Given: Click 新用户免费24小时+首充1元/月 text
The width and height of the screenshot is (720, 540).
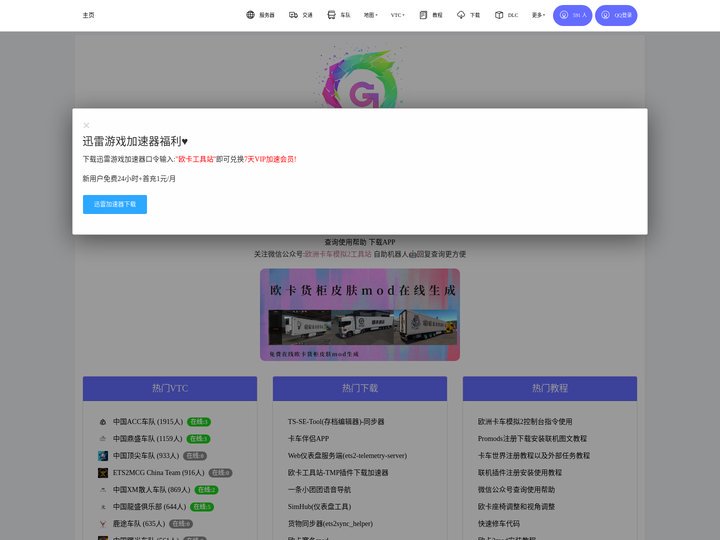Looking at the screenshot, I should tap(129, 179).
